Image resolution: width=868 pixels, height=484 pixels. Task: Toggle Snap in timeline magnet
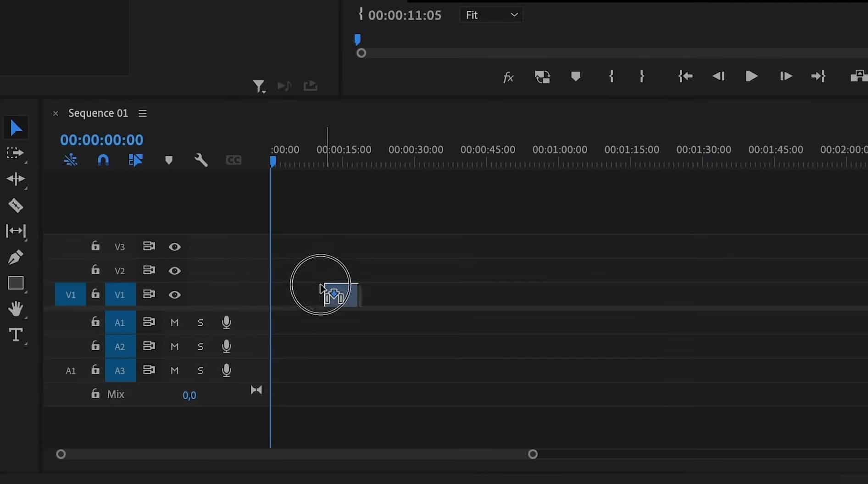[103, 160]
